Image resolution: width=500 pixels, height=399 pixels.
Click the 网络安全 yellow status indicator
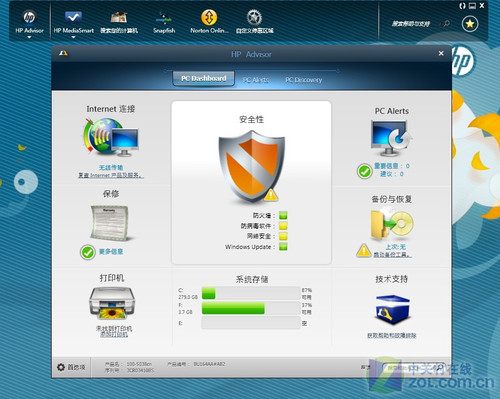click(x=283, y=236)
